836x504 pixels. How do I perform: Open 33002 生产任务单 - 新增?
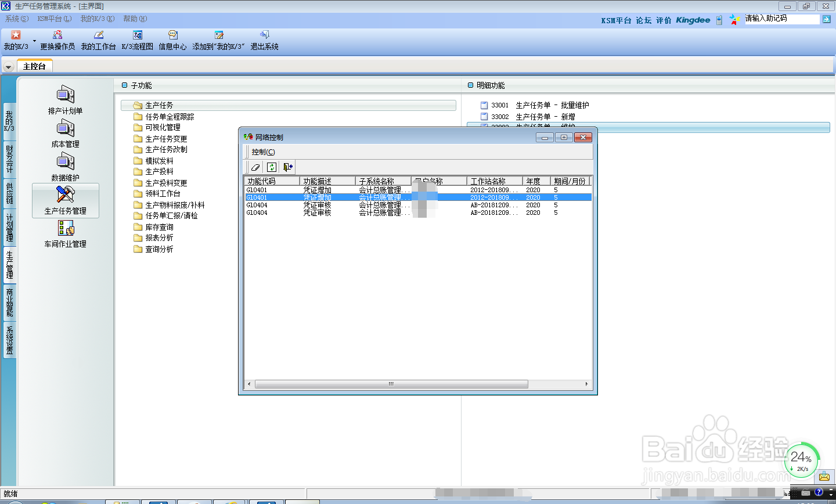pyautogui.click(x=528, y=117)
